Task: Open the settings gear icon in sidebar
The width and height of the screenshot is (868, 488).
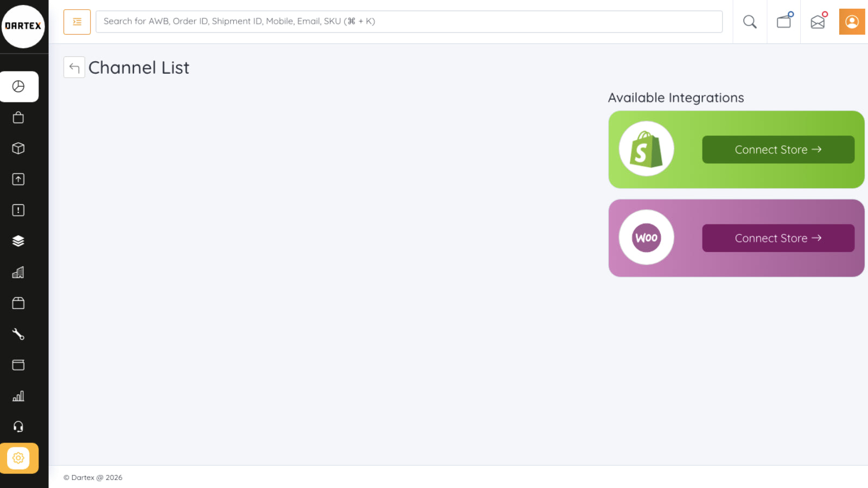Action: (x=18, y=458)
